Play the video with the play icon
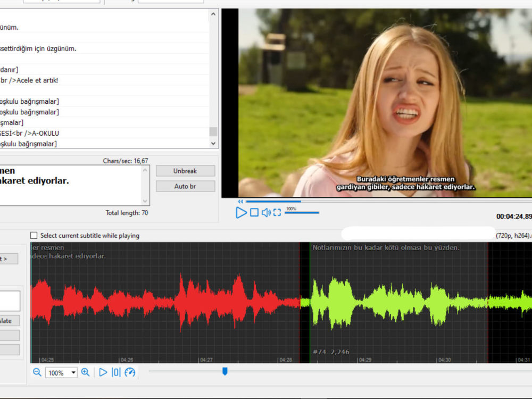 pos(241,213)
